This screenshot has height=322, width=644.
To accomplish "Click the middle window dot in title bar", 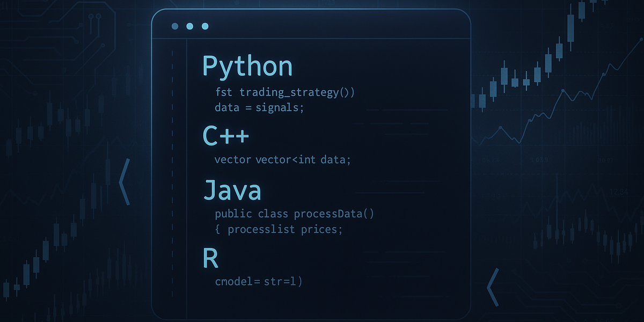I will point(189,26).
